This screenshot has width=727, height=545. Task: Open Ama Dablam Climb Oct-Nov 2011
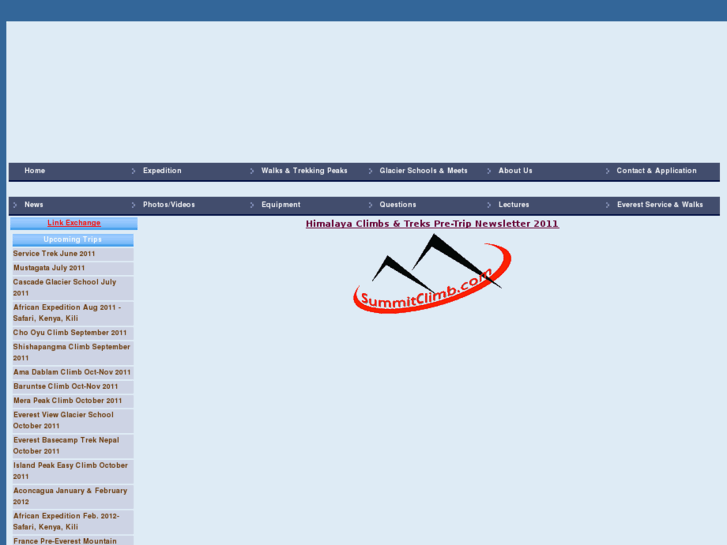[x=73, y=372]
